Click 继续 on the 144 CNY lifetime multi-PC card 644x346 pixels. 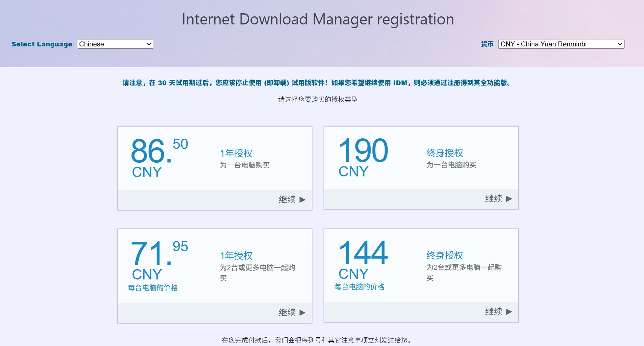pyautogui.click(x=494, y=312)
